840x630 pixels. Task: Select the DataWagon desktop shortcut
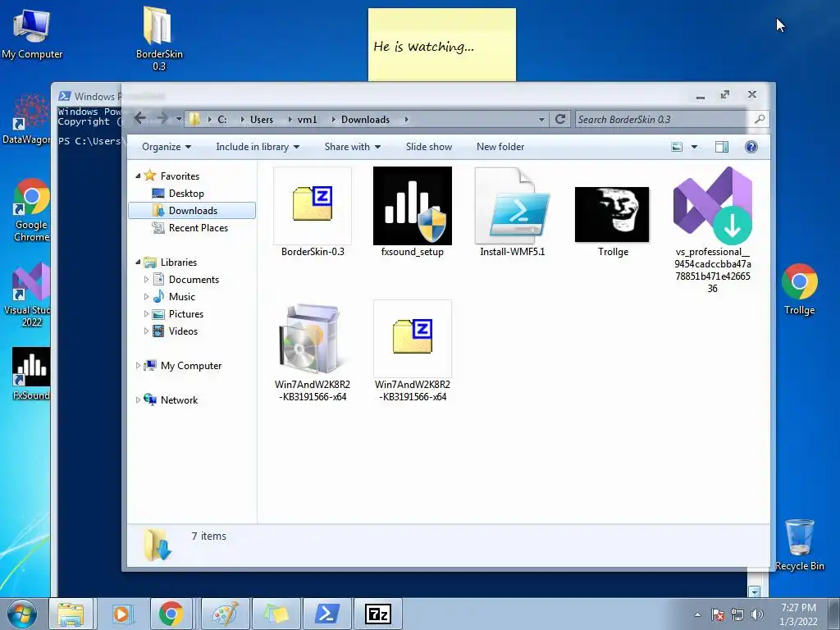click(27, 119)
